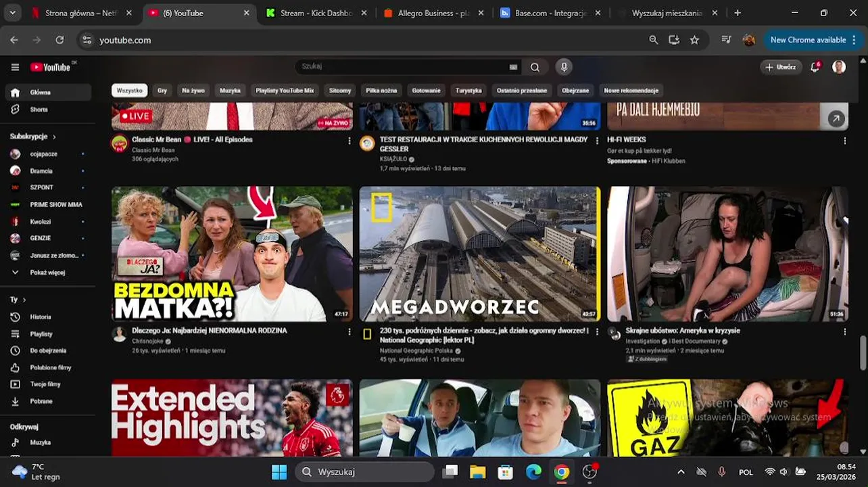
Task: Open more options for HI-FI WEEKS ad
Action: pyautogui.click(x=844, y=141)
